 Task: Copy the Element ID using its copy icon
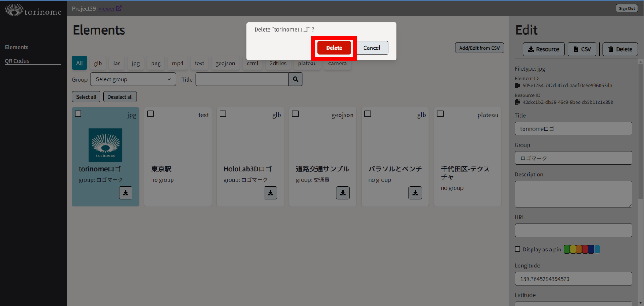pyautogui.click(x=517, y=85)
